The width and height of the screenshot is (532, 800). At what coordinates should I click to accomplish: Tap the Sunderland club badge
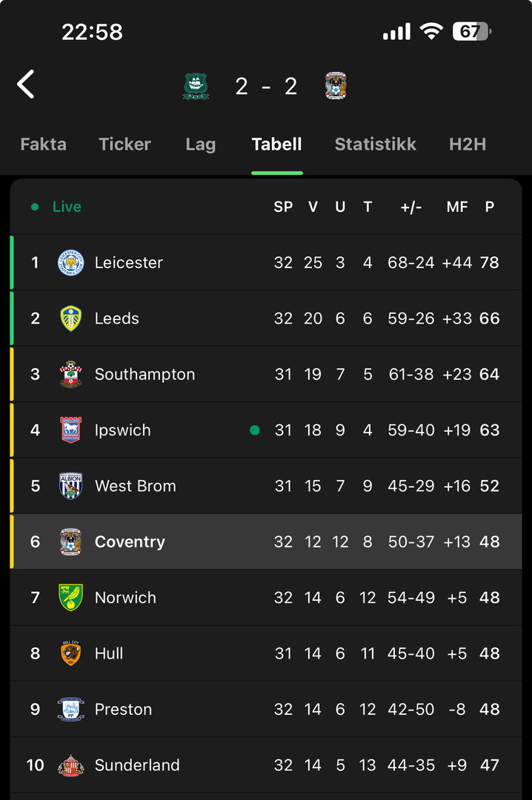tap(71, 765)
